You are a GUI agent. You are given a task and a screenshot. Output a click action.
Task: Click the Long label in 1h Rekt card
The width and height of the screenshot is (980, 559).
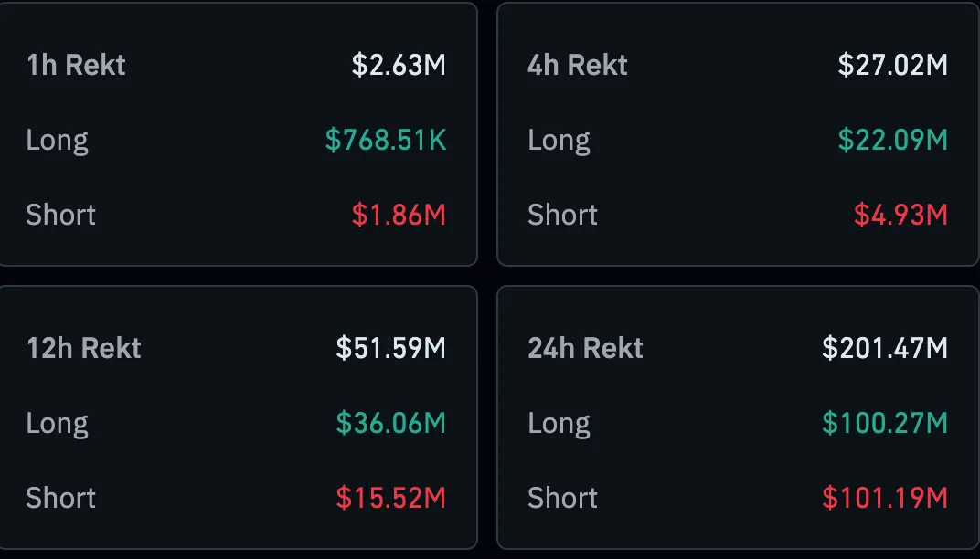tap(57, 140)
